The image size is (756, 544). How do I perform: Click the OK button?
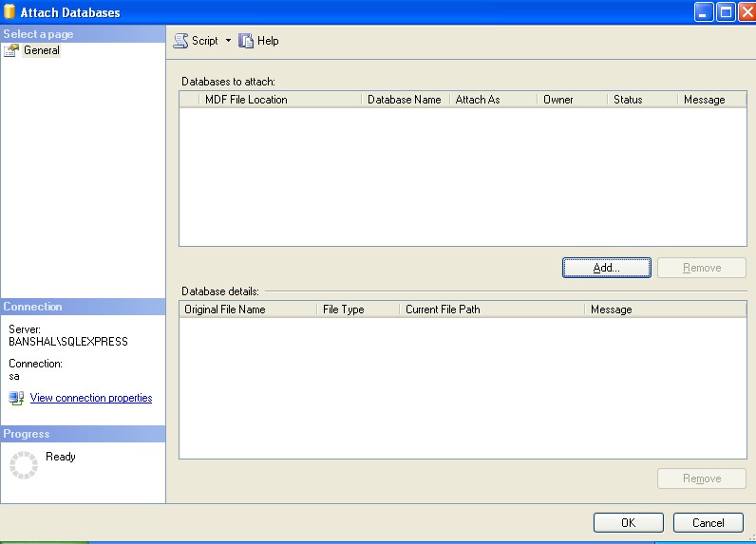pyautogui.click(x=628, y=522)
